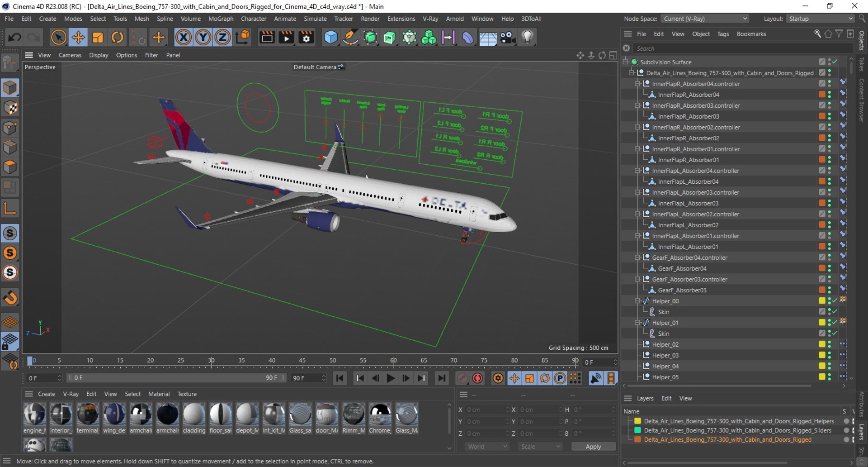Select the engine material thumbnail
The height and width of the screenshot is (467, 868).
34,414
